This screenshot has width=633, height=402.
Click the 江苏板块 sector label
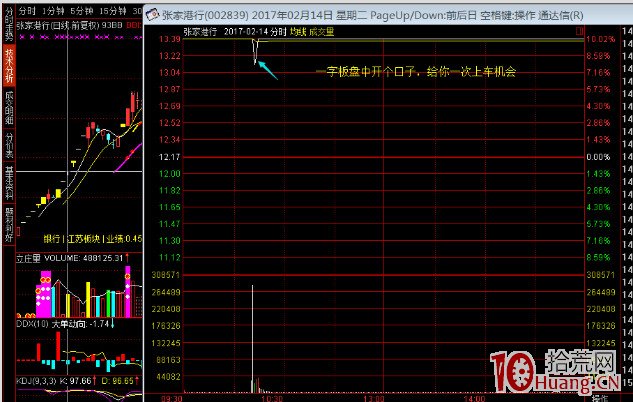tap(84, 239)
